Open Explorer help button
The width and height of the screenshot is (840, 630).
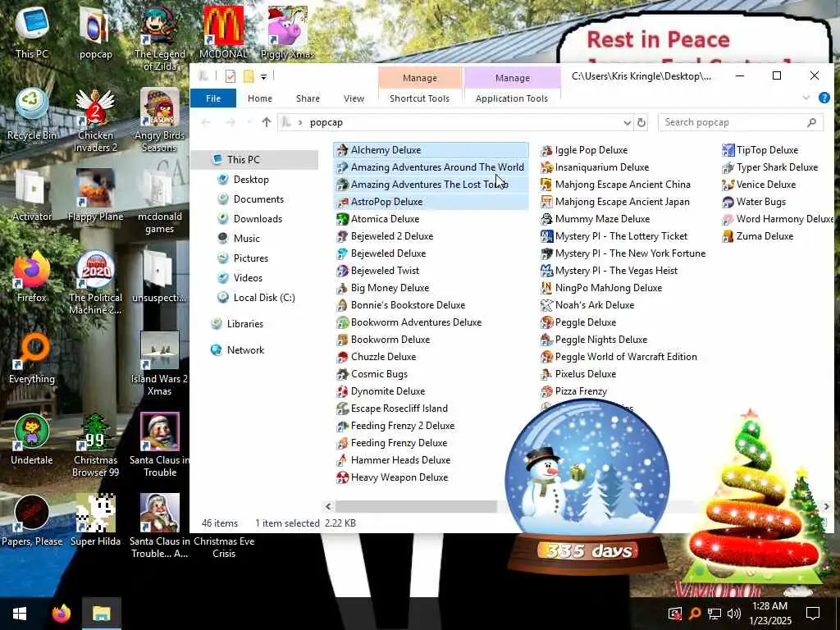click(824, 98)
